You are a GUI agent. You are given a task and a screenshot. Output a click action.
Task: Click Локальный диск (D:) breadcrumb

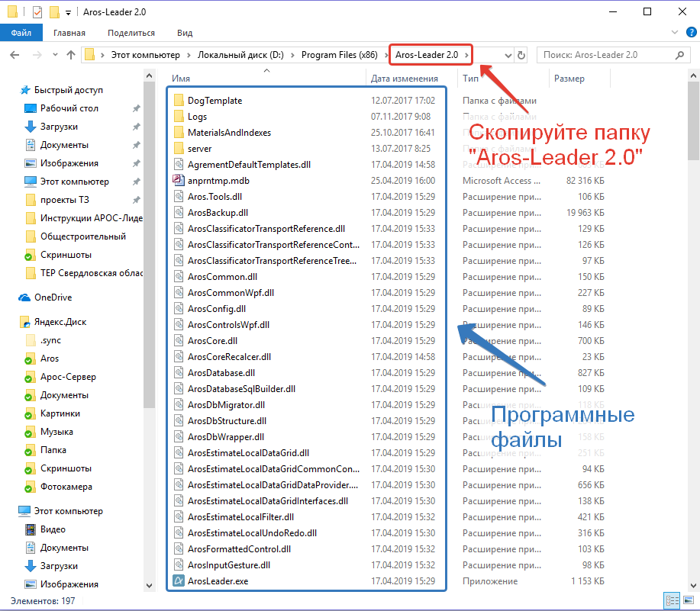[240, 55]
